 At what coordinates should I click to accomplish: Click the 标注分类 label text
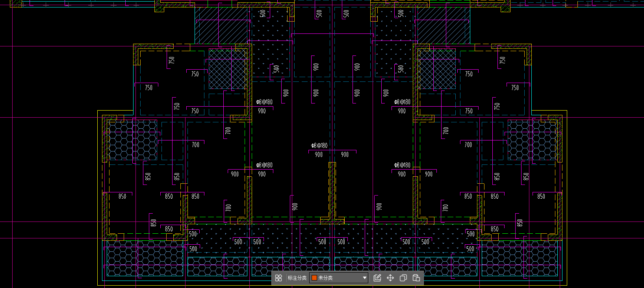297,278
